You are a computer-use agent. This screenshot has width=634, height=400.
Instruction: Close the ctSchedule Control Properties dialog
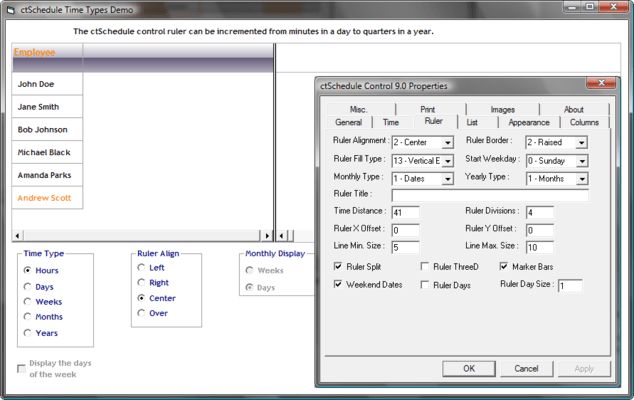[601, 83]
